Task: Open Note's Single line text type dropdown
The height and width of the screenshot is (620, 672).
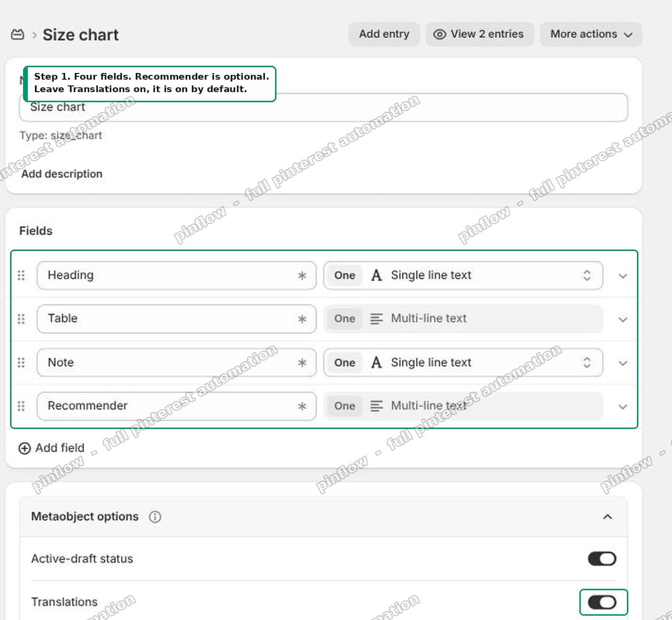Action: 463,362
